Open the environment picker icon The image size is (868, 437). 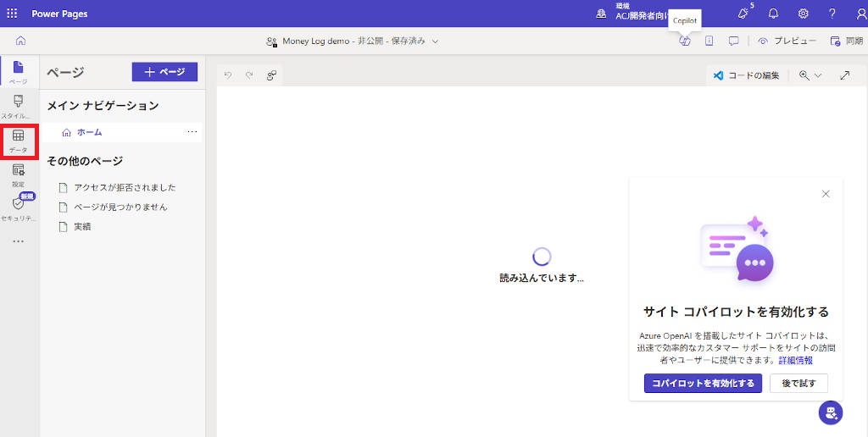tap(601, 14)
